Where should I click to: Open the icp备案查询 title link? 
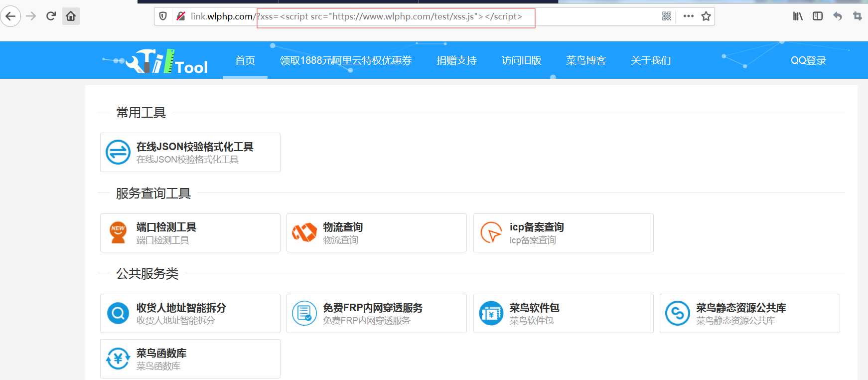(x=537, y=227)
